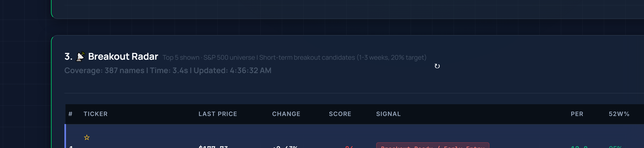Click the LAST PRICE column header
The width and height of the screenshot is (644, 148).
[x=218, y=114]
